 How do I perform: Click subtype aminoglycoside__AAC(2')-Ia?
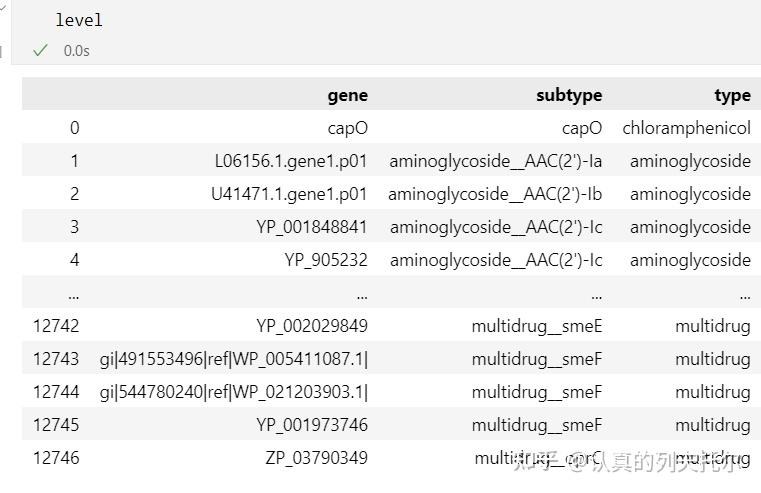coord(495,161)
